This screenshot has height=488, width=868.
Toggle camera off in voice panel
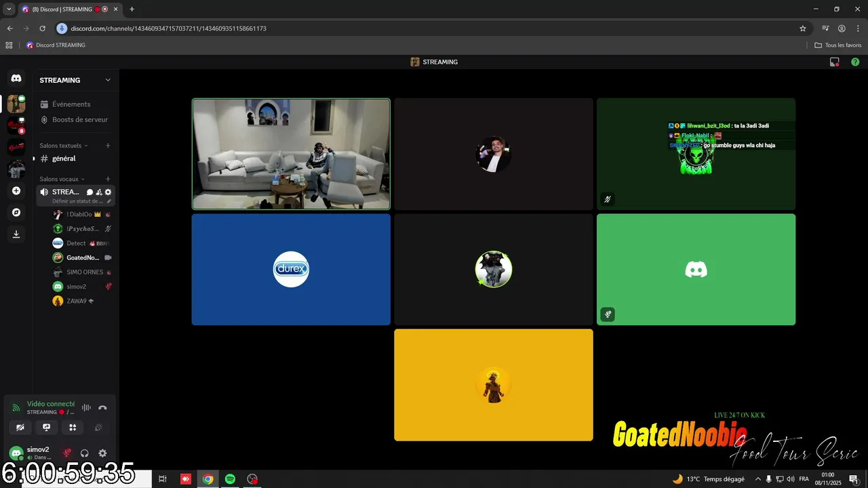[20, 427]
